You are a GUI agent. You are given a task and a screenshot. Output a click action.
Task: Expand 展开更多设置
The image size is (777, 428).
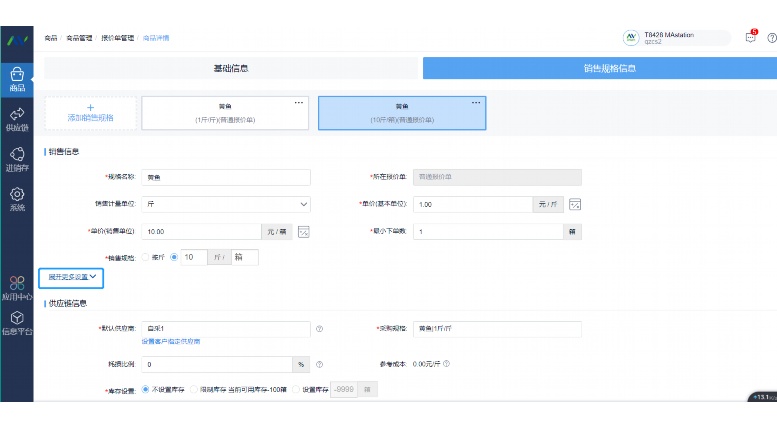71,278
